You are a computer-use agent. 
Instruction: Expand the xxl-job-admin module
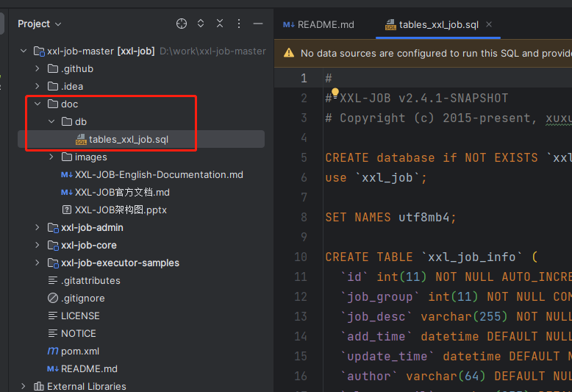click(x=37, y=227)
